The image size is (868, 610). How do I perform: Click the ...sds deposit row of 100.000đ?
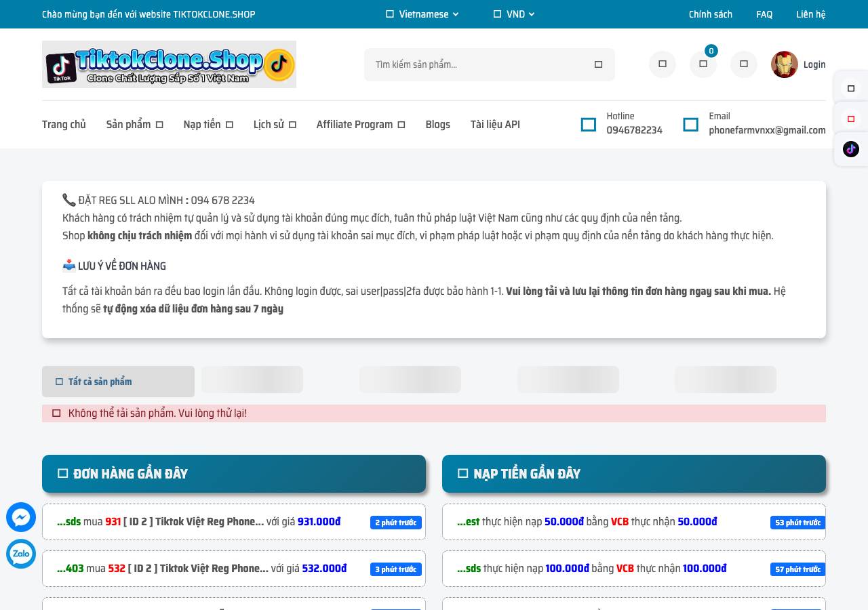point(634,569)
